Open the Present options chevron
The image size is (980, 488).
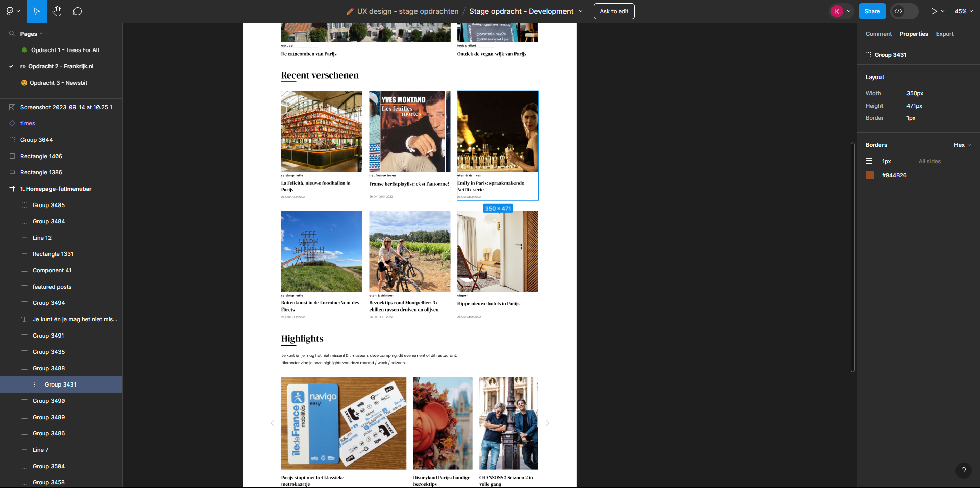tap(943, 11)
